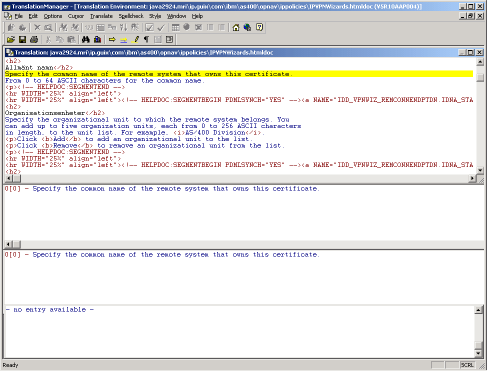This screenshot has width=487, height=371.
Task: Click the line 'From 0 to 64 ASCII characters'
Action: click(105, 81)
